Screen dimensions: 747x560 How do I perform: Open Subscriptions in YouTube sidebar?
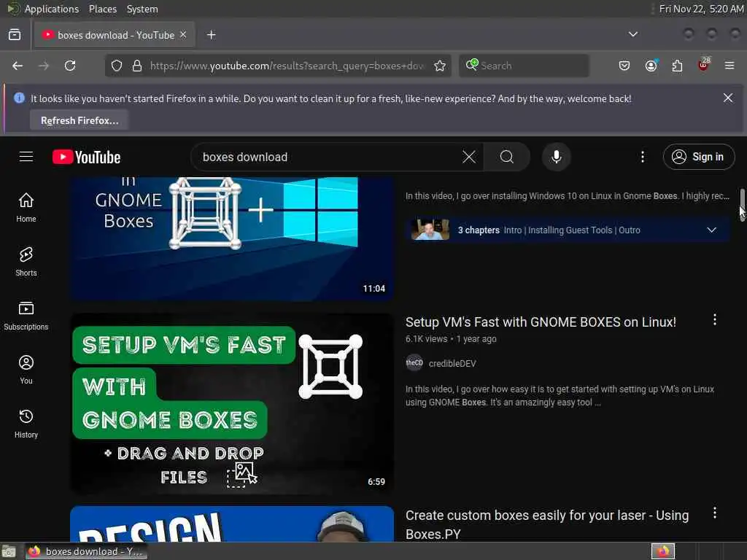tap(26, 315)
